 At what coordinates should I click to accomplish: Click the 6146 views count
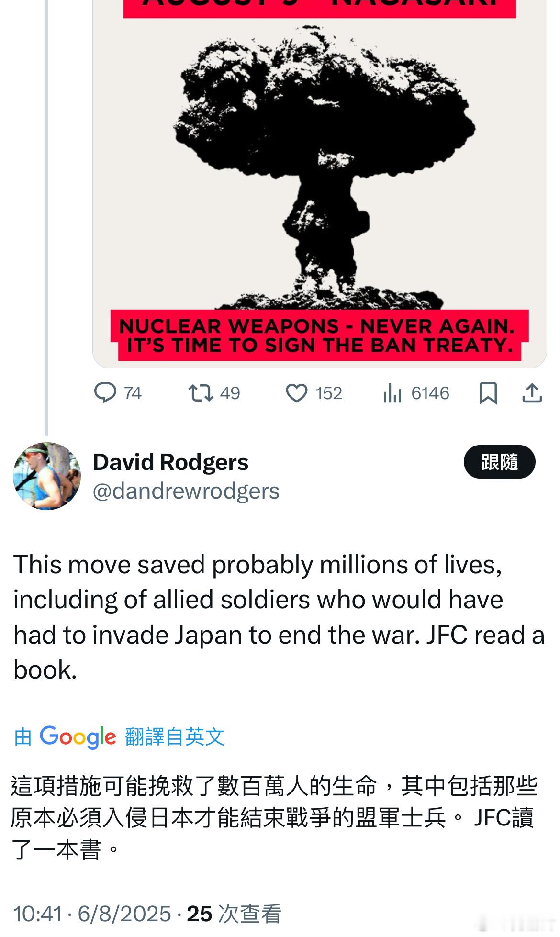[430, 393]
